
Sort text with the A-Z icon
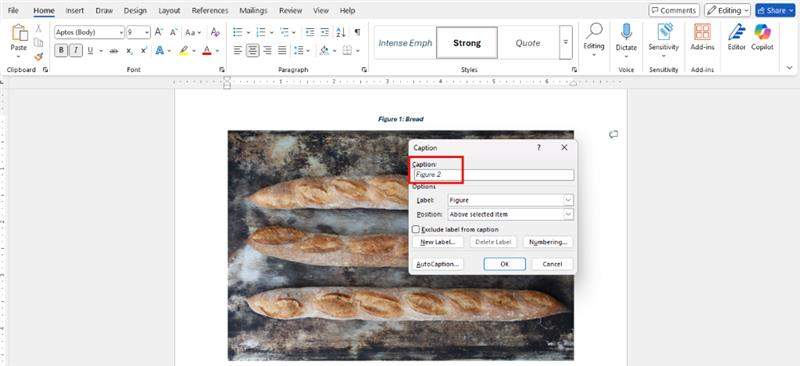[341, 32]
